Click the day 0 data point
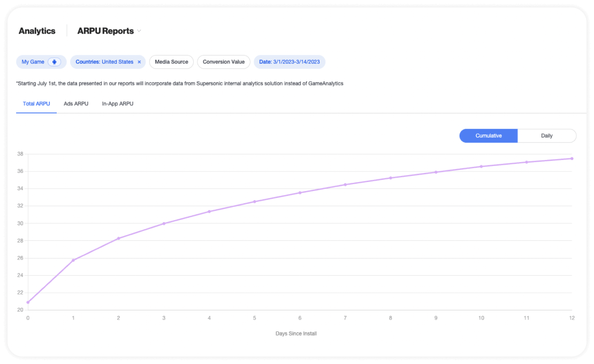This screenshot has width=594, height=364. point(28,302)
